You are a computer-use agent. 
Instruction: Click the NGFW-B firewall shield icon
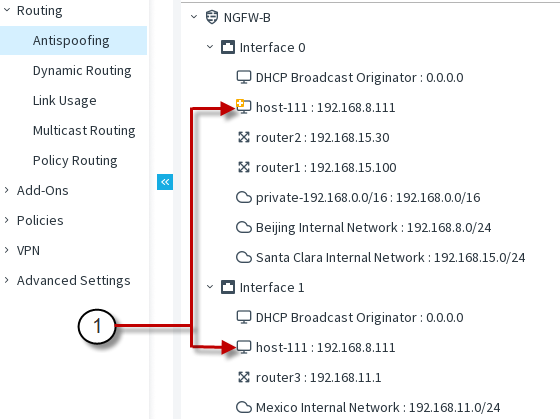(x=212, y=17)
